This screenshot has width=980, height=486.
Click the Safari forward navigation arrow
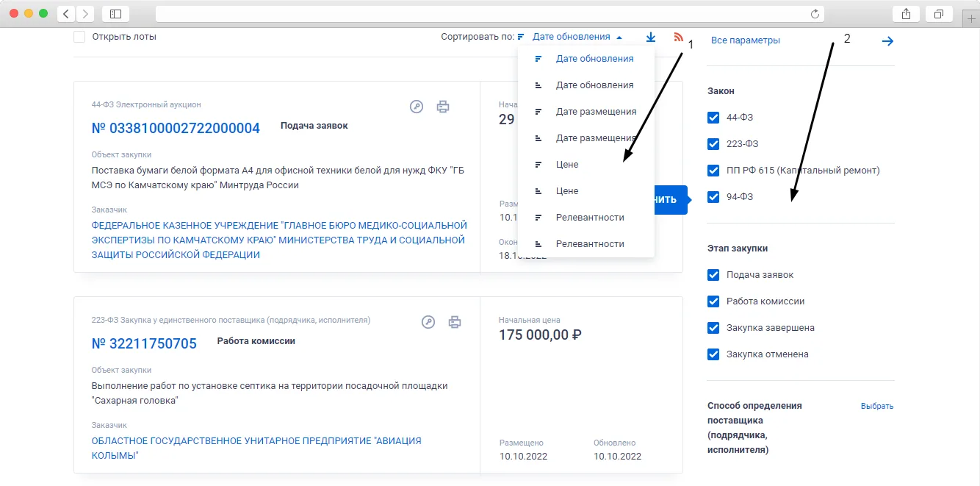pos(85,14)
